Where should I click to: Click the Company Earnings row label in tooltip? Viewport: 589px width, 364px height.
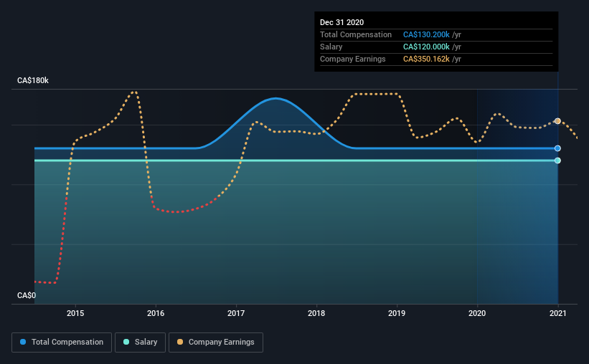[x=353, y=59]
